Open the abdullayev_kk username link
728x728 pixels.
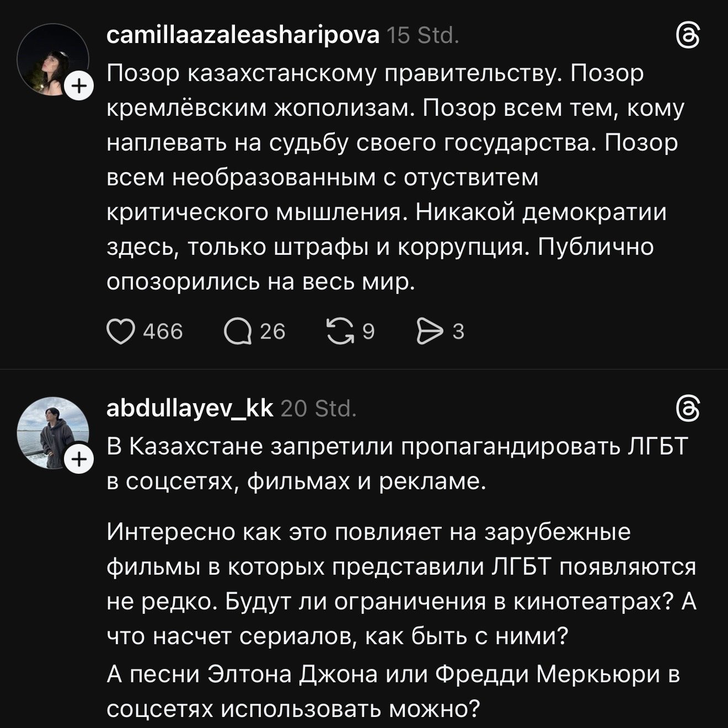(189, 409)
